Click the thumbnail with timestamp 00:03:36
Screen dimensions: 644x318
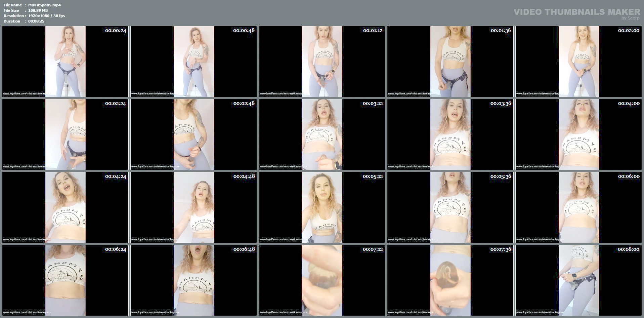tap(450, 134)
